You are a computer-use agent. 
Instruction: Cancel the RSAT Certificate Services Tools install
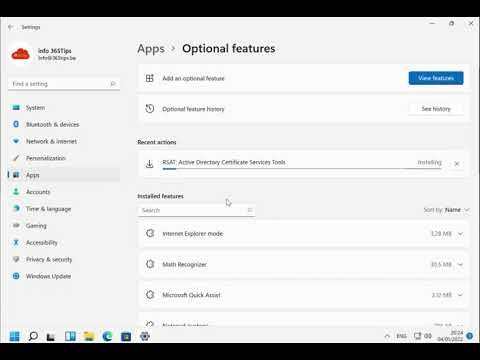457,164
